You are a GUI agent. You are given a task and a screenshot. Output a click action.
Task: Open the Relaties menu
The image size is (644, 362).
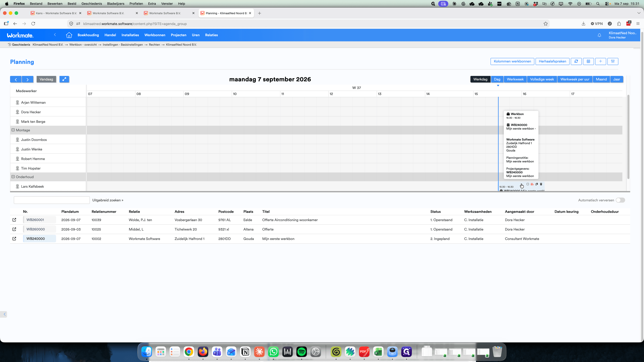tap(211, 35)
